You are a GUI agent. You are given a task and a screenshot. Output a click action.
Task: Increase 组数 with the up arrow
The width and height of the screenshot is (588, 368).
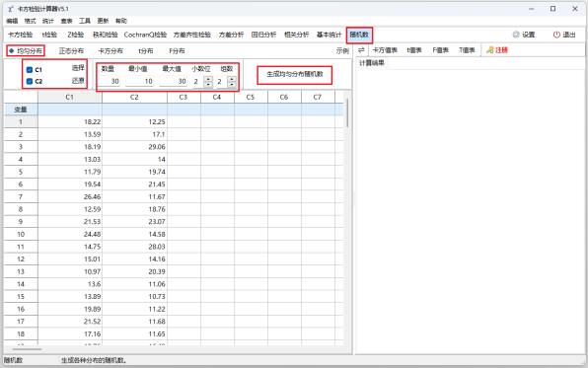tap(232, 79)
